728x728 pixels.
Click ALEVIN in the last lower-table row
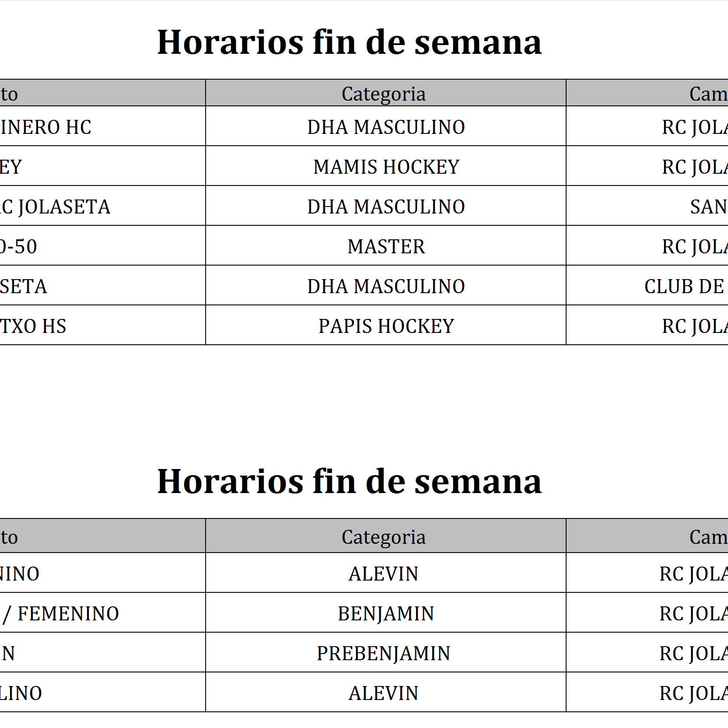pos(384,693)
